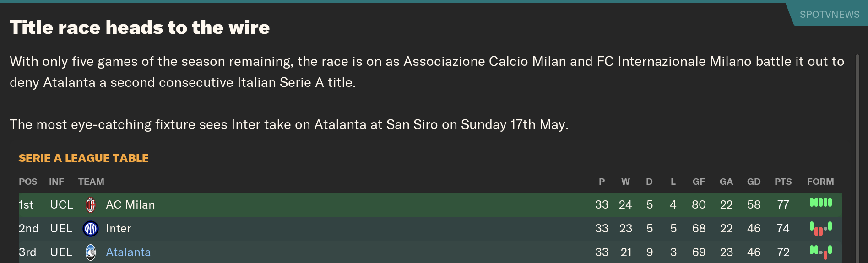Click the Atalanta club crest icon
Viewport: 868px width, 263px height.
point(91,252)
